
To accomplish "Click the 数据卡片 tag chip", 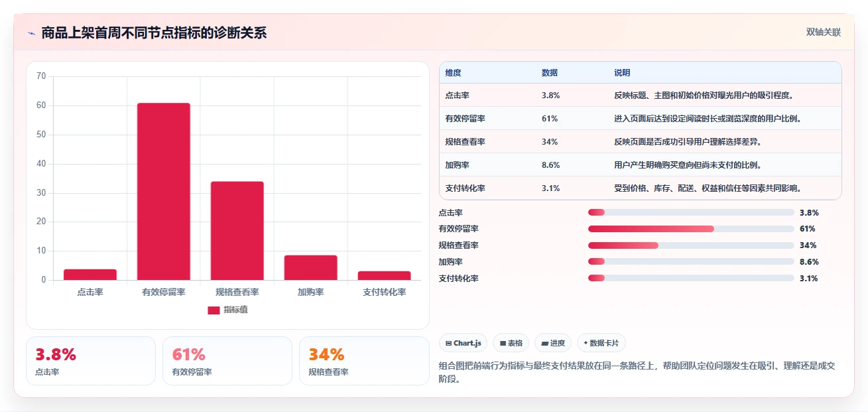I will click(601, 343).
